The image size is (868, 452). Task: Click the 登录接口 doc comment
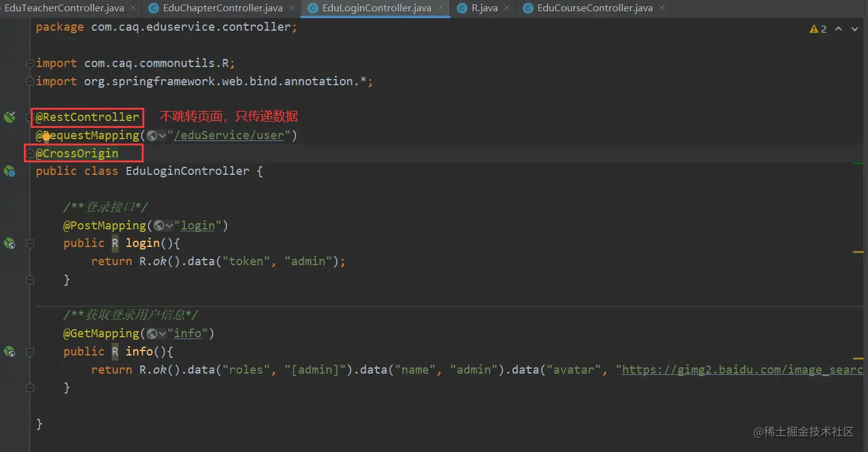(106, 208)
